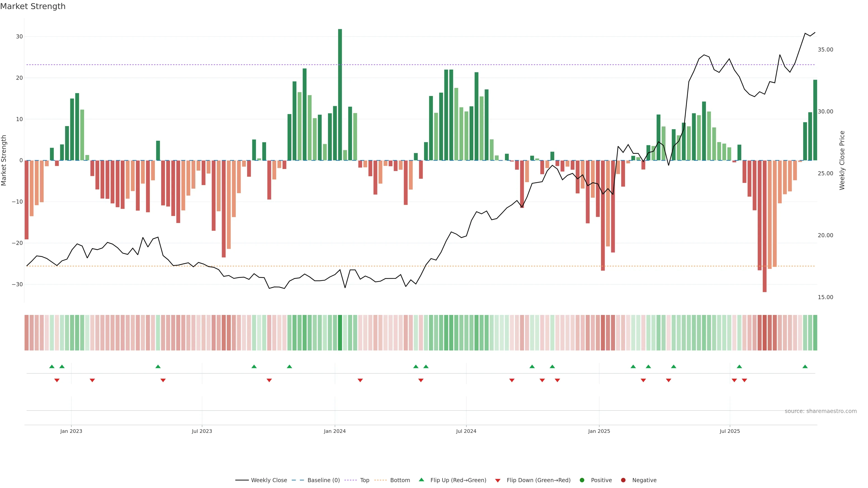Click the Positive green circle legend icon
868x488 pixels.
pos(582,480)
